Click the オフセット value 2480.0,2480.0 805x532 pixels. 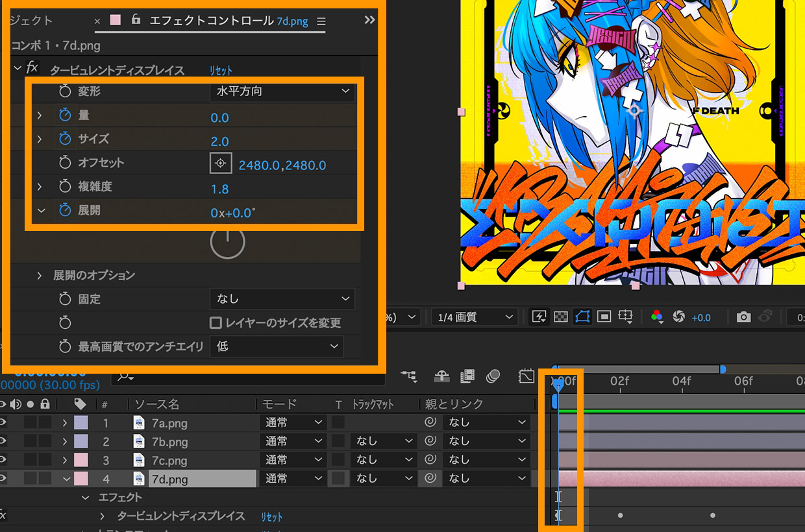coord(282,165)
